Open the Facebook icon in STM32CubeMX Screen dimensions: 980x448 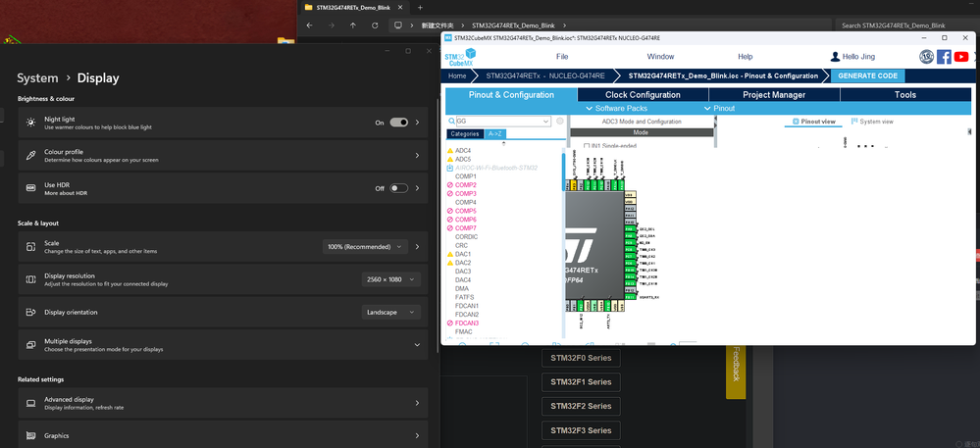[x=944, y=57]
